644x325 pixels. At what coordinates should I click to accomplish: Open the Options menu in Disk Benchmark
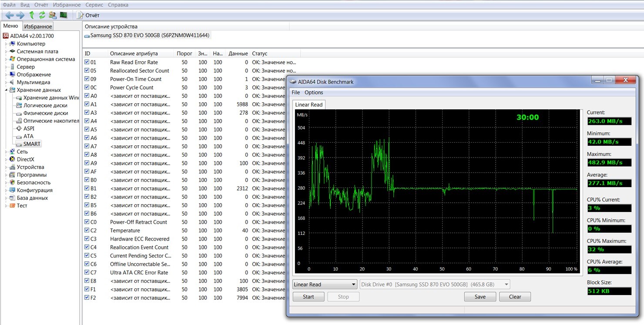click(313, 92)
